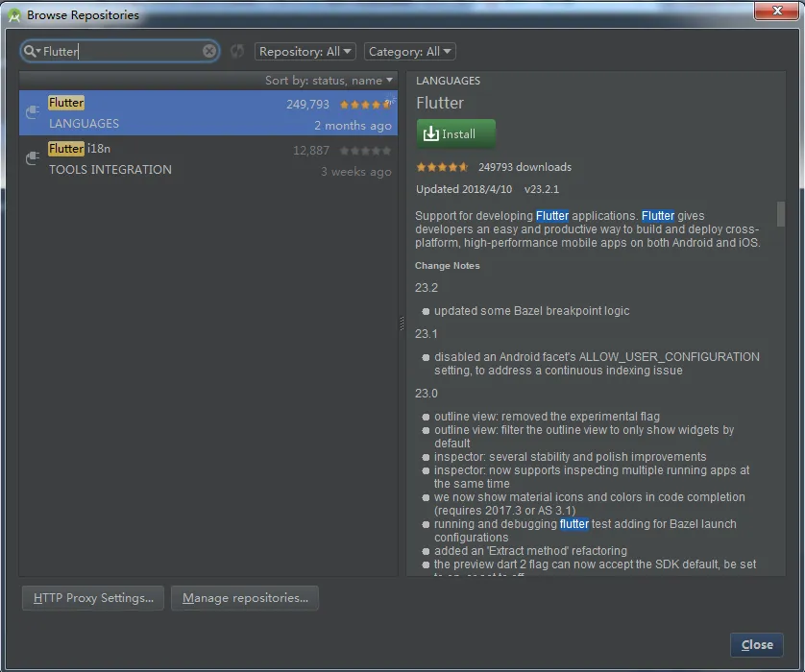Click the detail panel star rating
Screen dimensions: 805x672
point(442,167)
